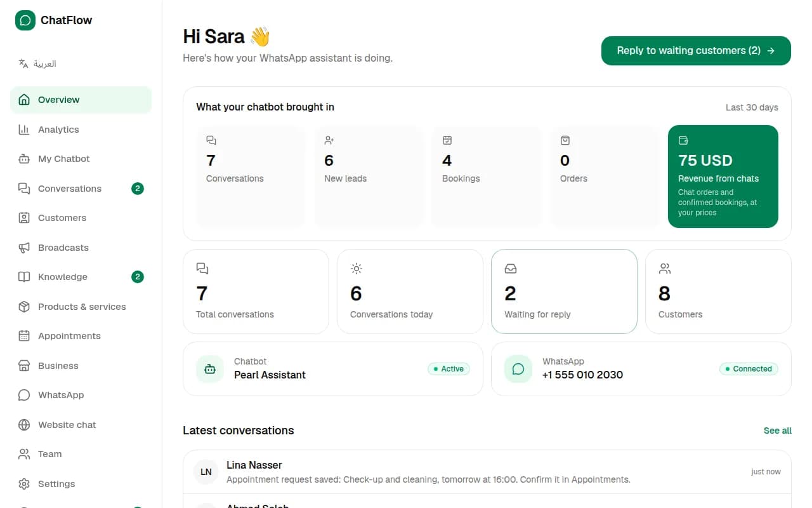This screenshot has height=508, width=812.
Task: Click the Customers contact icon in sidebar
Action: coord(24,218)
